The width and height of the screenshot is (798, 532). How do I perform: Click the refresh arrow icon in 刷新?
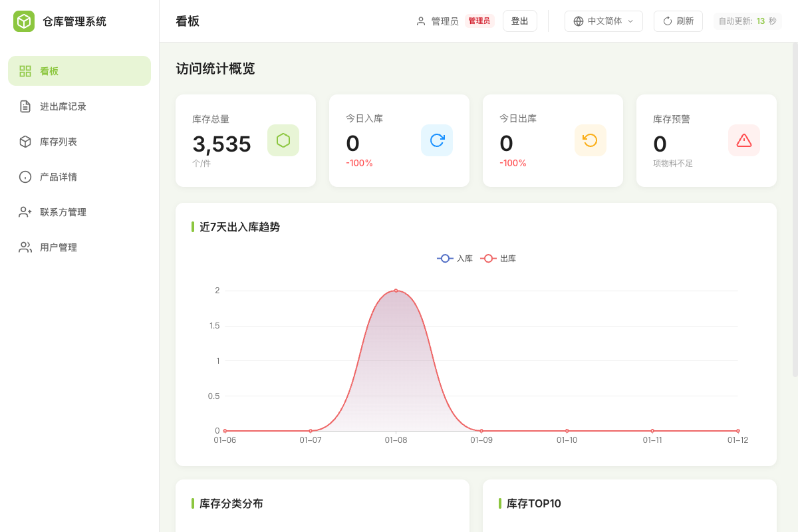pyautogui.click(x=668, y=21)
